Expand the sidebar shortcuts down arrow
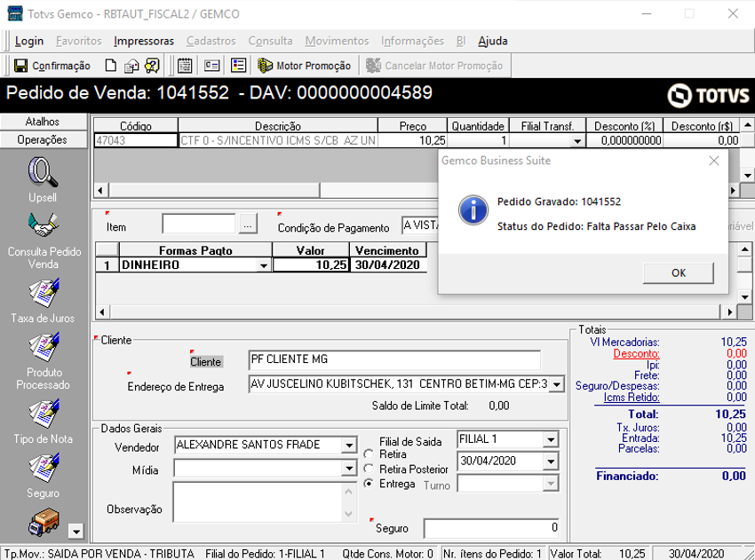 coord(76,532)
